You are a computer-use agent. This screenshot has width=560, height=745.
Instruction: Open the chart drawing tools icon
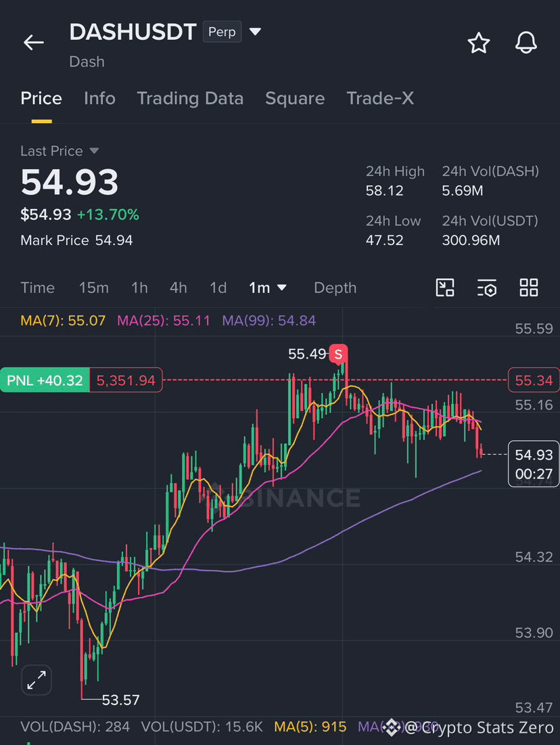[445, 288]
